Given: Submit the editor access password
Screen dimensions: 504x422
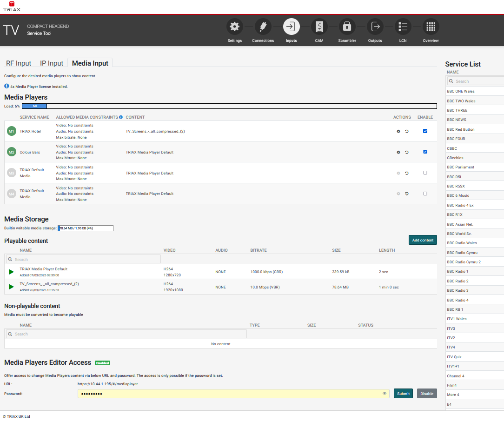Looking at the screenshot, I should 403,394.
